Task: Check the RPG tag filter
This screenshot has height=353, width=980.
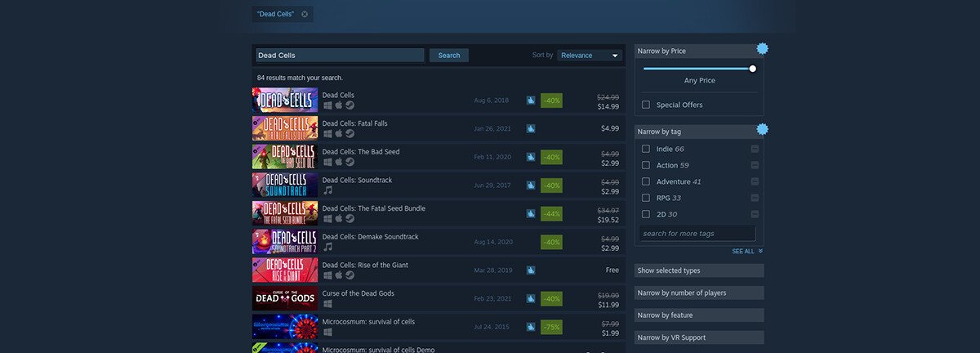Action: [x=646, y=198]
